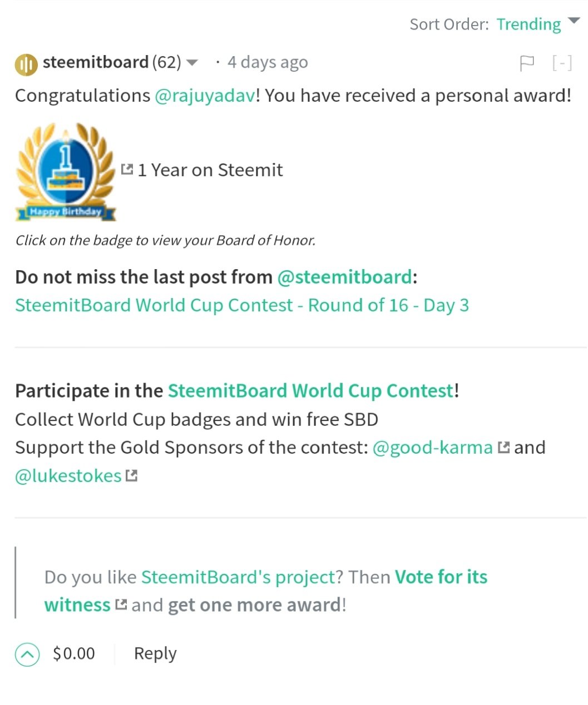
Task: Visit the SteemitBoard World Cup Contest link
Action: tap(311, 391)
